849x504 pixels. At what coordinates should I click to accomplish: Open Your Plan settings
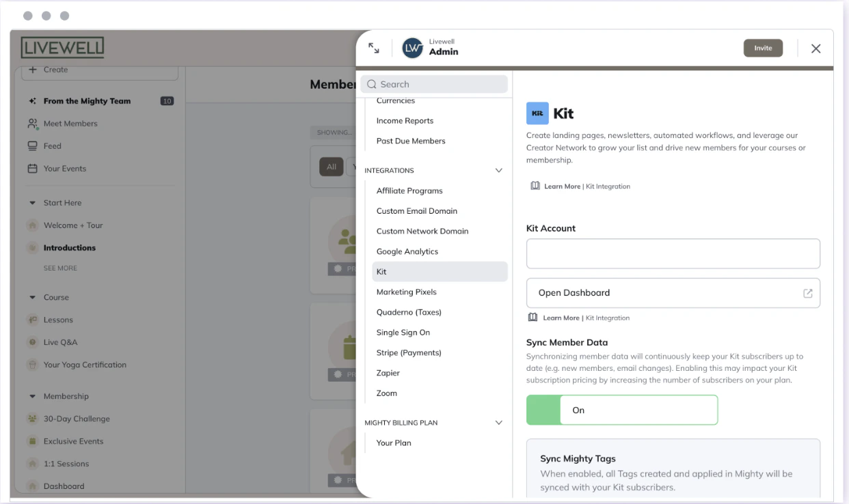394,443
